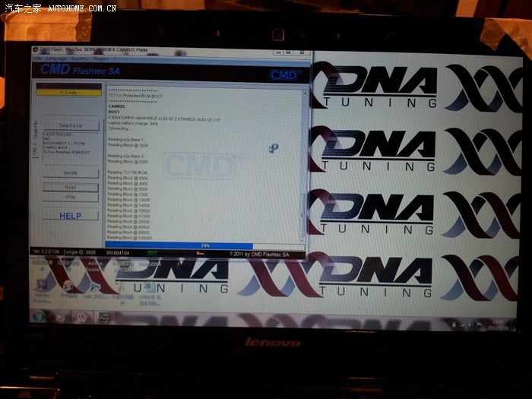Open the ? help menu item
The height and width of the screenshot is (399, 532).
point(115,59)
